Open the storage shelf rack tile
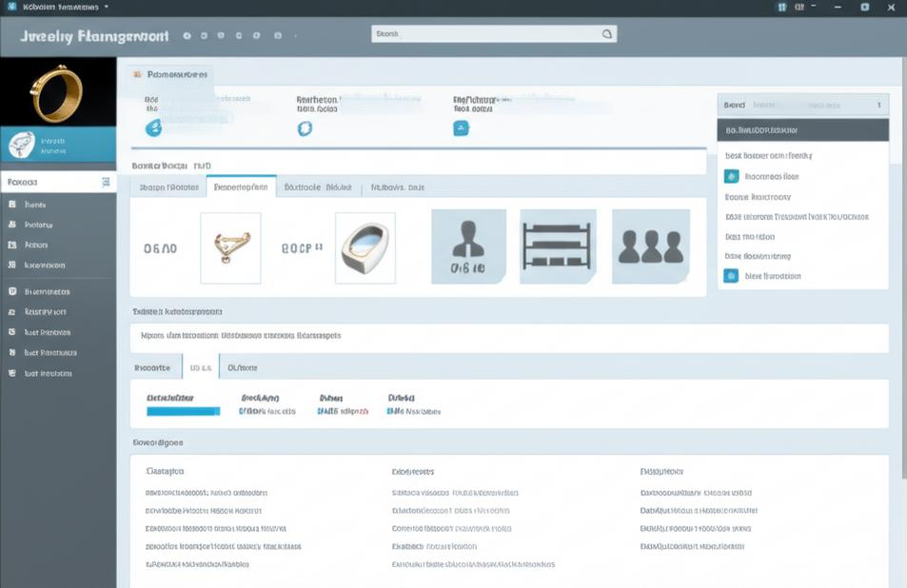 pos(558,246)
